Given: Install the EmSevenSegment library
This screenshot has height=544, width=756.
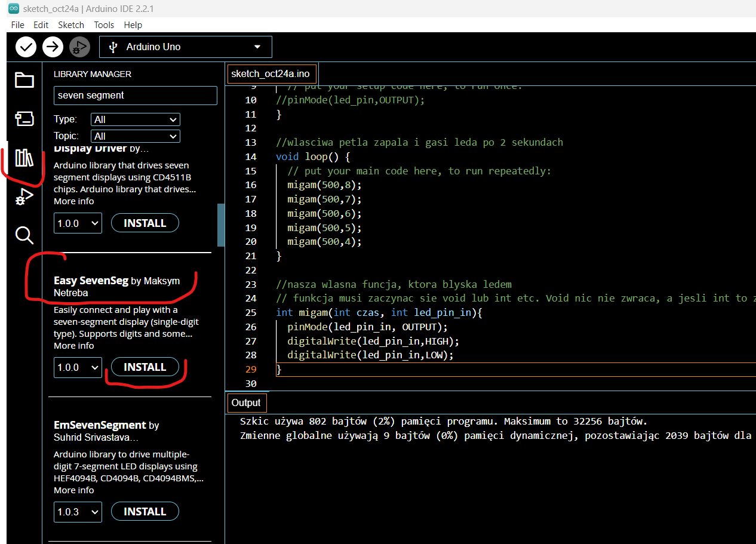Looking at the screenshot, I should point(145,512).
